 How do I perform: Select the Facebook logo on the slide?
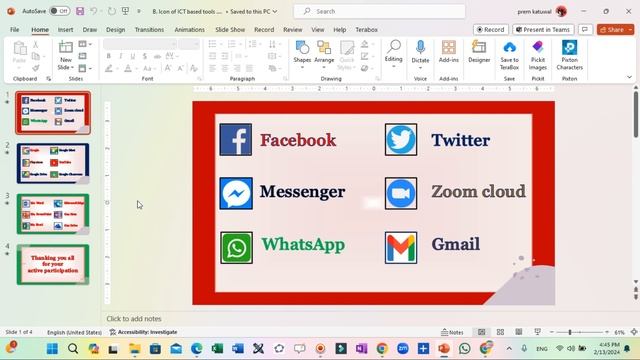[x=236, y=140]
